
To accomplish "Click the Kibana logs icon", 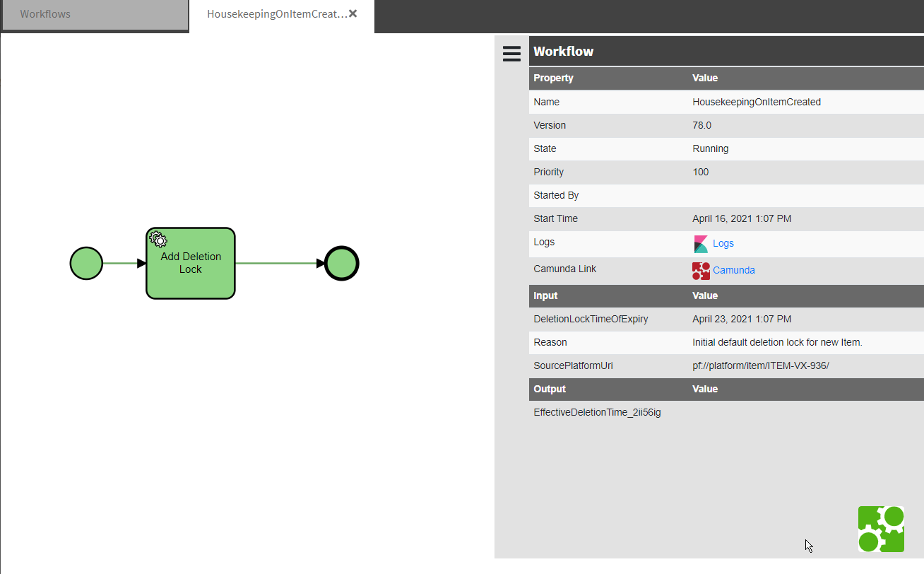I will (701, 244).
